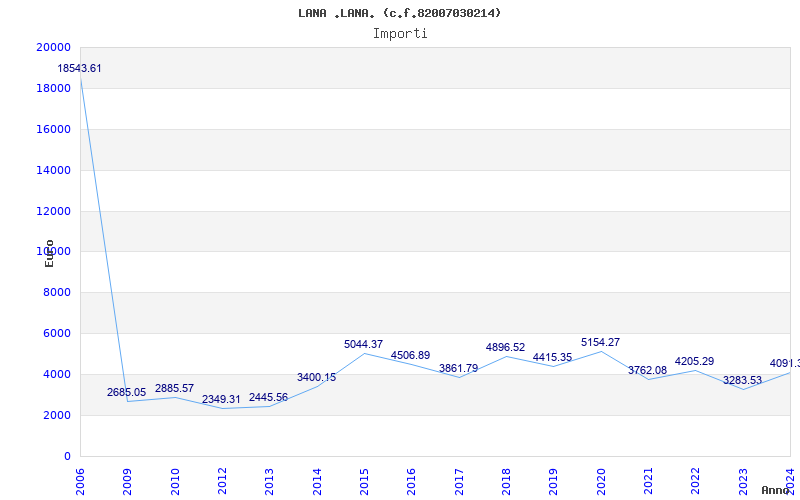Click the 3861.79 data label
800x500 pixels.
(458, 368)
